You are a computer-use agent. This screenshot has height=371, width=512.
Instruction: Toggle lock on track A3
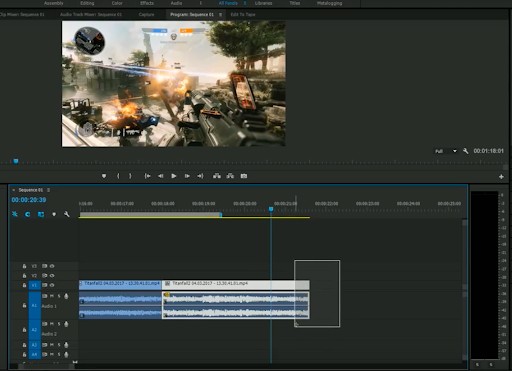tap(24, 345)
